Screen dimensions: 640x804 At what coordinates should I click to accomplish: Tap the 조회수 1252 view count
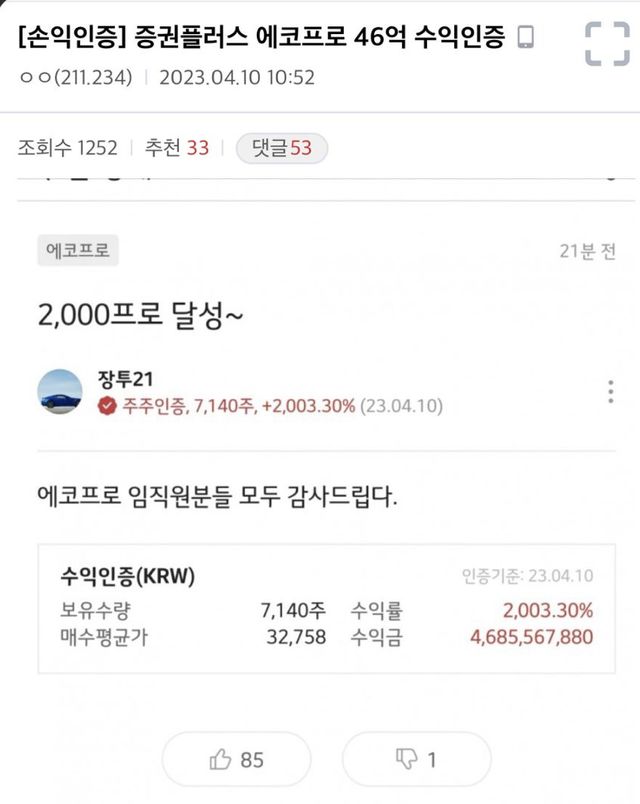point(67,148)
